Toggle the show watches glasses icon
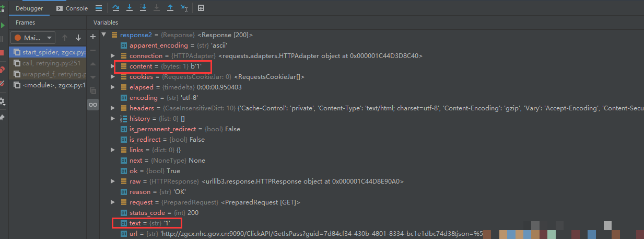 pyautogui.click(x=93, y=105)
